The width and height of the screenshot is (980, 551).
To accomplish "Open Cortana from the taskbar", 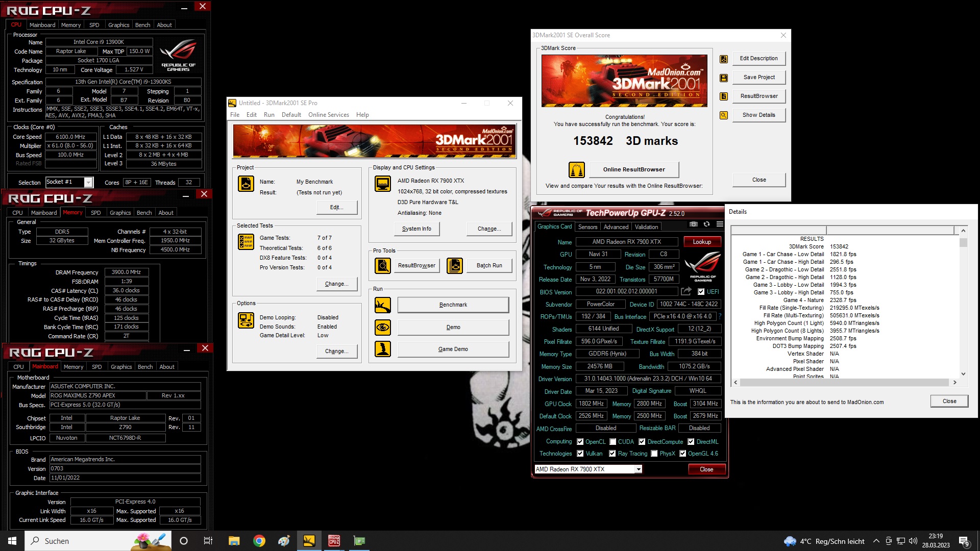I will [x=184, y=541].
